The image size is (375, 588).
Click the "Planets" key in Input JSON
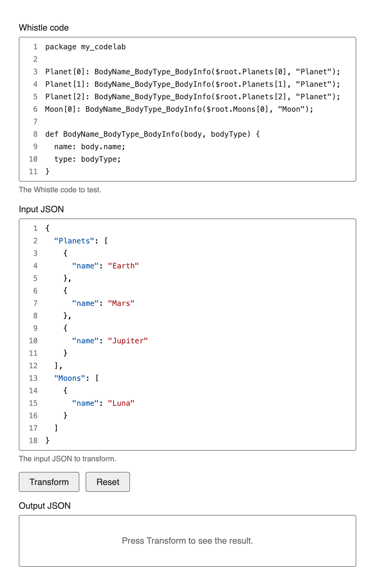coord(74,241)
